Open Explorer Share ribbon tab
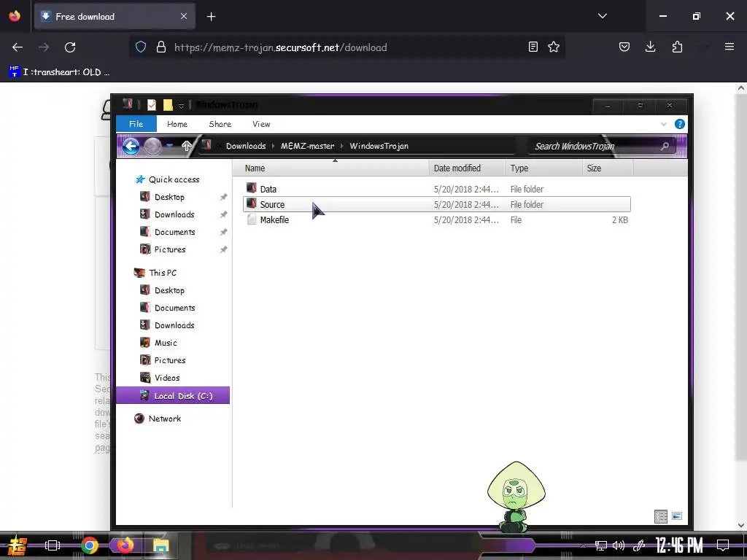This screenshot has height=560, width=747. click(x=220, y=124)
